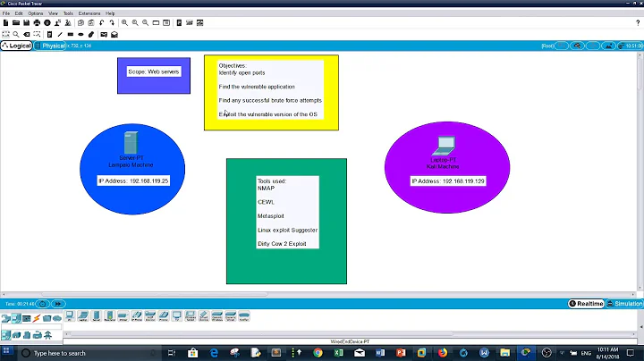This screenshot has width=644, height=361.
Task: Pick the Draw Freeform tool
Action: click(91, 35)
